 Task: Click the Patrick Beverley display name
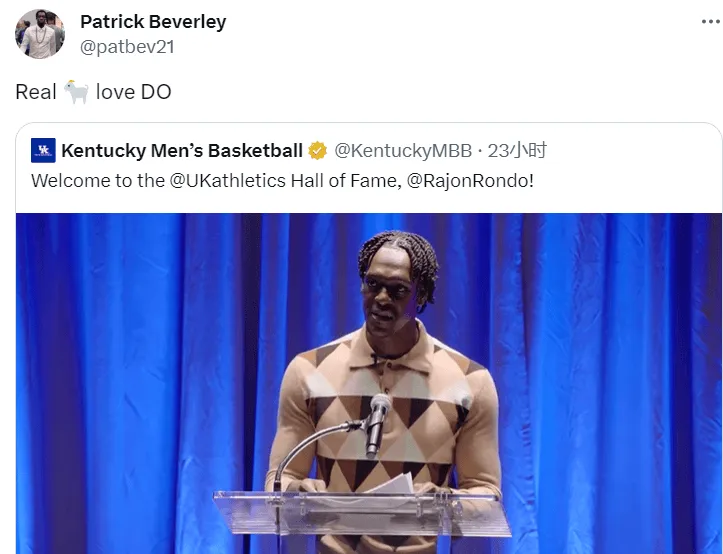click(153, 22)
